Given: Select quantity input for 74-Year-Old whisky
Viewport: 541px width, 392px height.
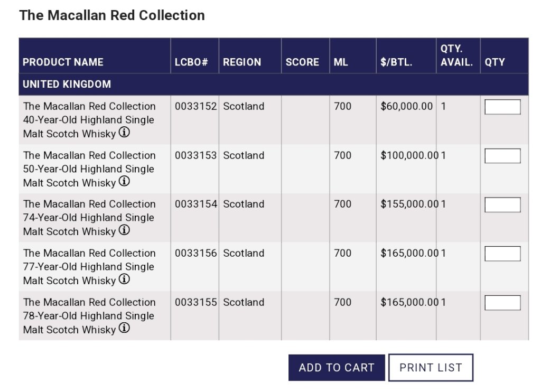Looking at the screenshot, I should click(x=502, y=205).
